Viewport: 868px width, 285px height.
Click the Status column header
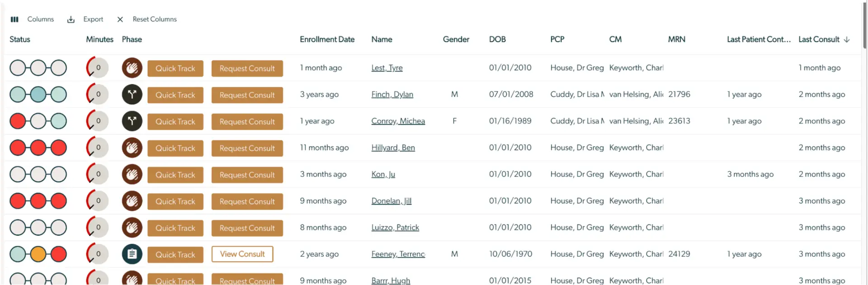click(20, 39)
